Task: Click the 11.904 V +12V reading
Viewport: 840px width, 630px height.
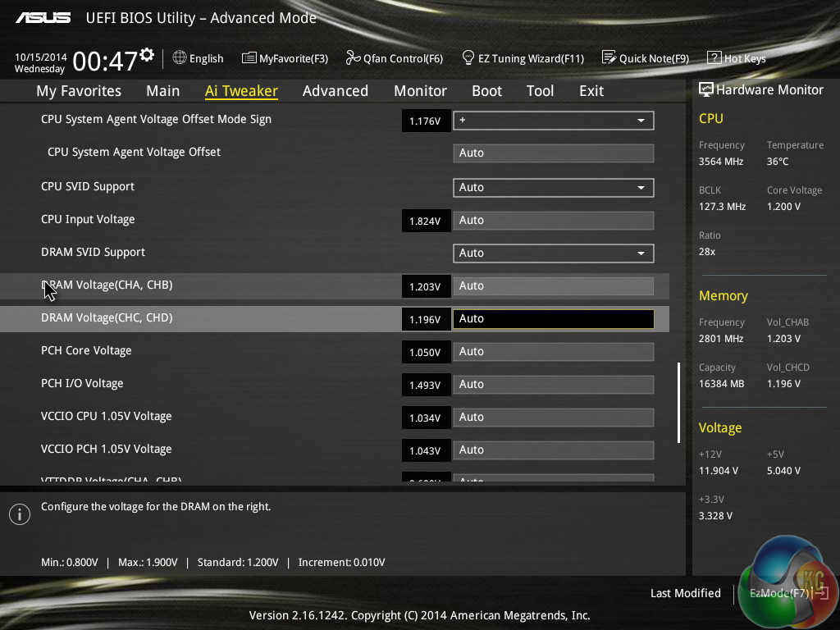Action: coord(718,470)
